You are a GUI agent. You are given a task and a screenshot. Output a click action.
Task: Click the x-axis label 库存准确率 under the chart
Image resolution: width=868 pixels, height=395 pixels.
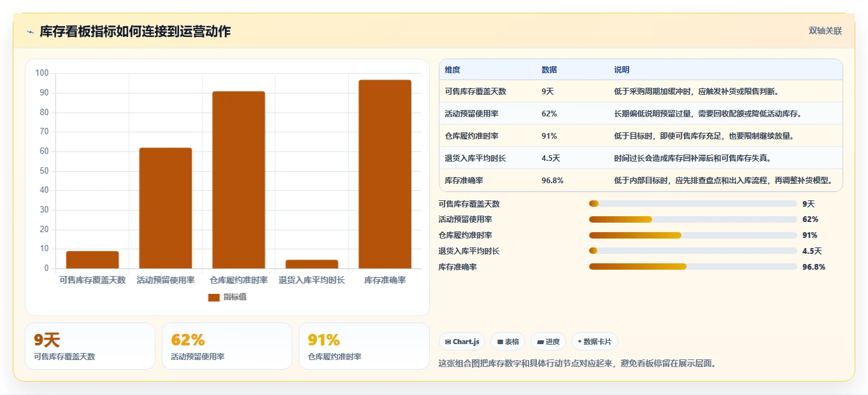pos(385,280)
